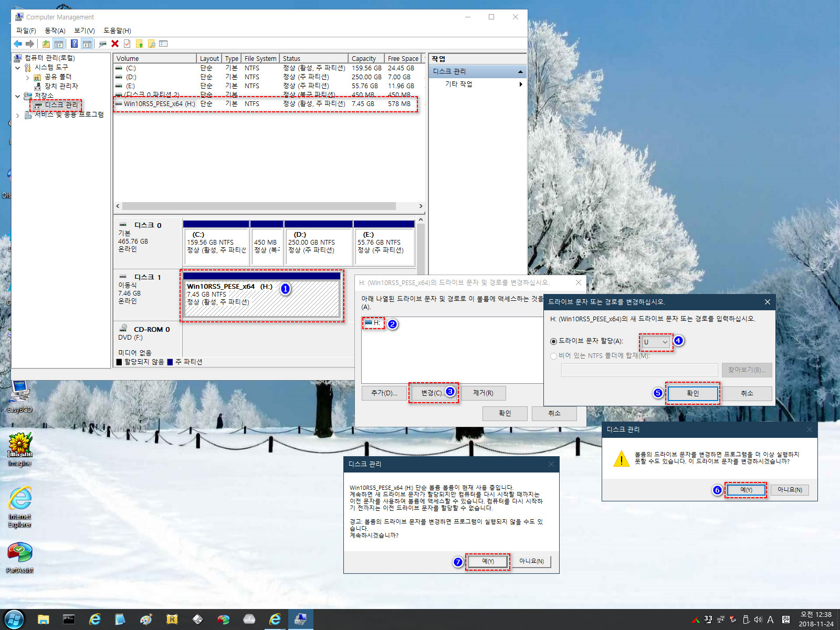Open the 동작(A) menu

[55, 30]
